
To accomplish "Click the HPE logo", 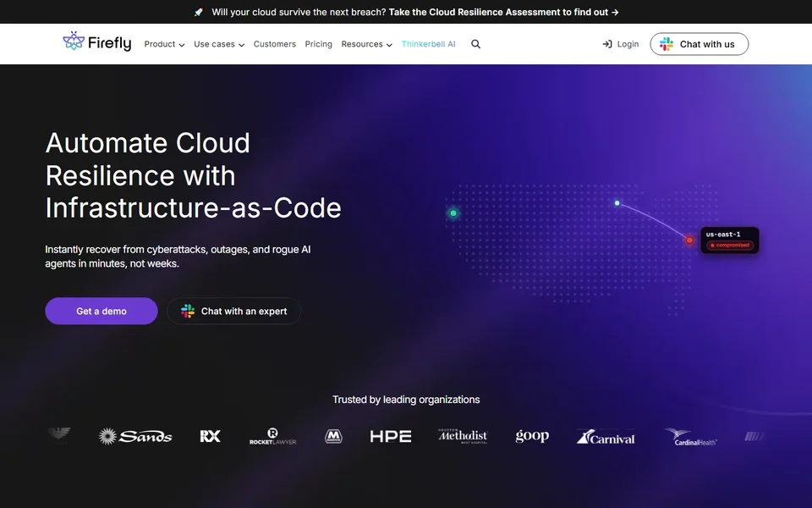I will tap(391, 437).
